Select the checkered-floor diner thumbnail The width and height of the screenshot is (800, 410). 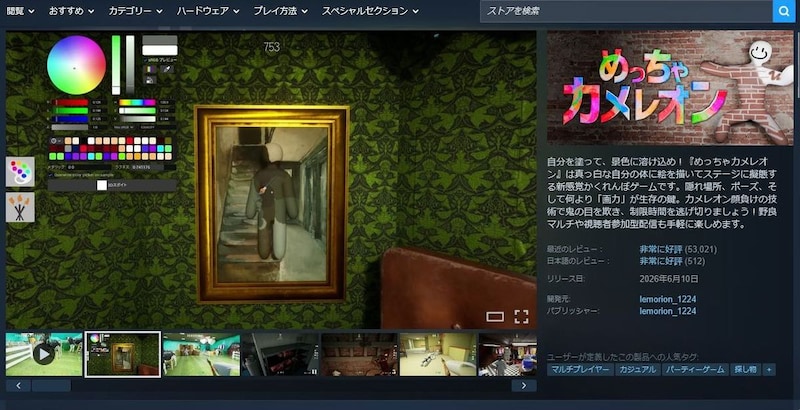click(x=508, y=354)
